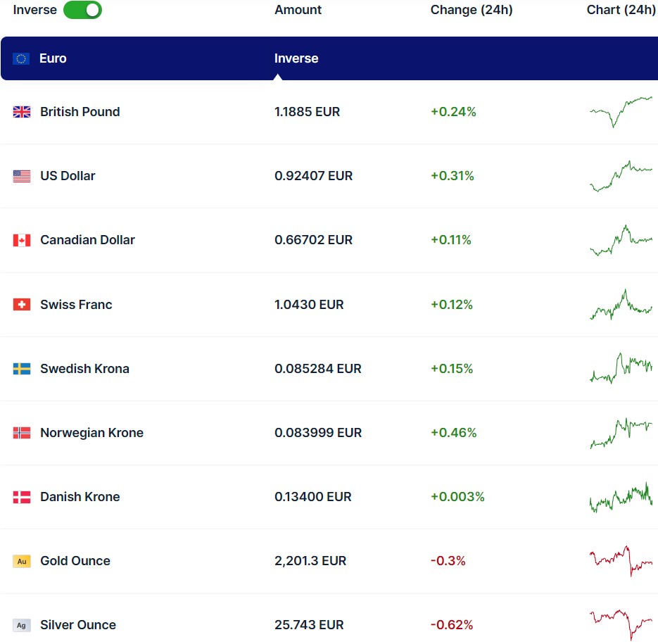The image size is (658, 644).
Task: Select the Euro base currency name
Action: click(x=53, y=58)
